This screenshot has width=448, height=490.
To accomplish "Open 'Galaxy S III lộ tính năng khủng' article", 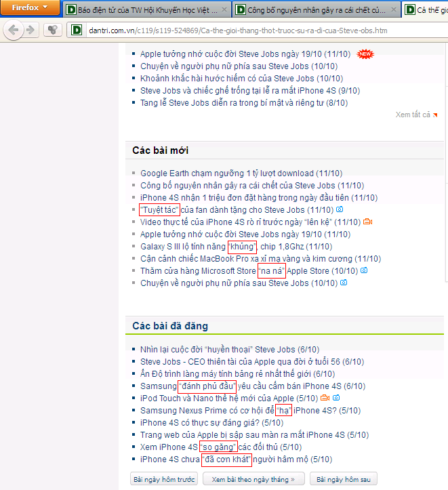I will [x=236, y=246].
